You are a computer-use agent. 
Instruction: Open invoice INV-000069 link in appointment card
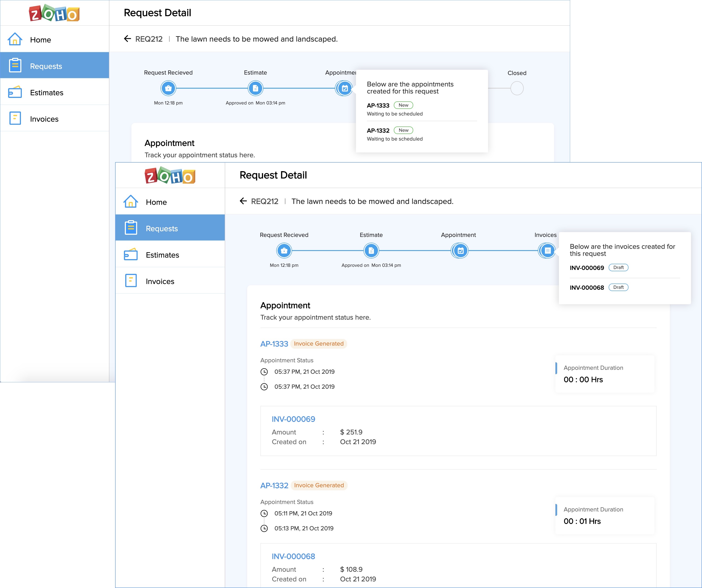tap(293, 419)
